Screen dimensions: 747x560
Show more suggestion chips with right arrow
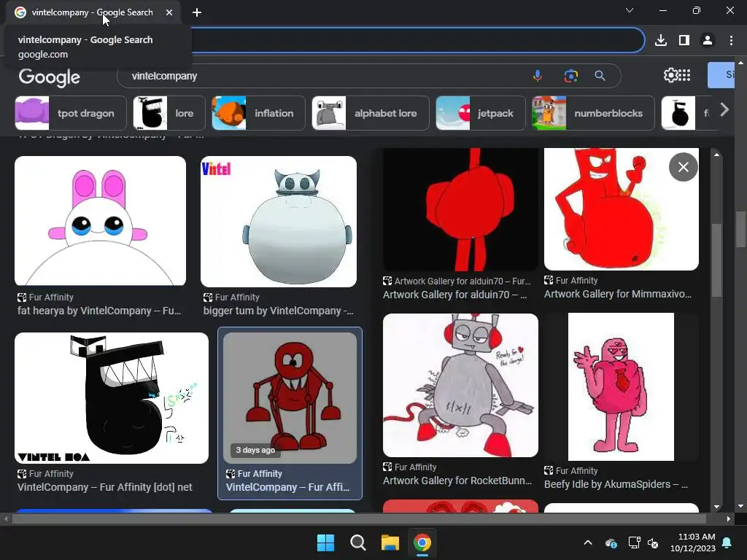724,110
